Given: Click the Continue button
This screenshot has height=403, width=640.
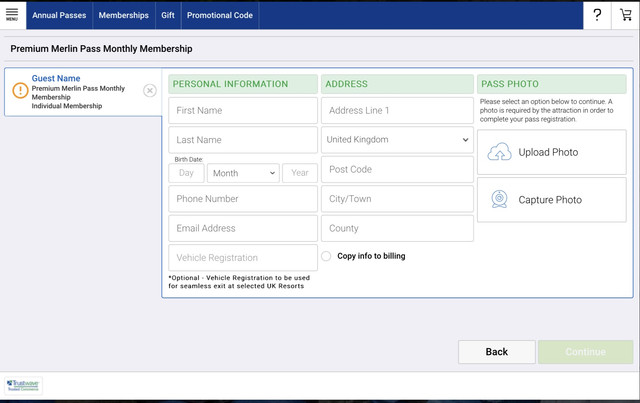Looking at the screenshot, I should coord(585,352).
